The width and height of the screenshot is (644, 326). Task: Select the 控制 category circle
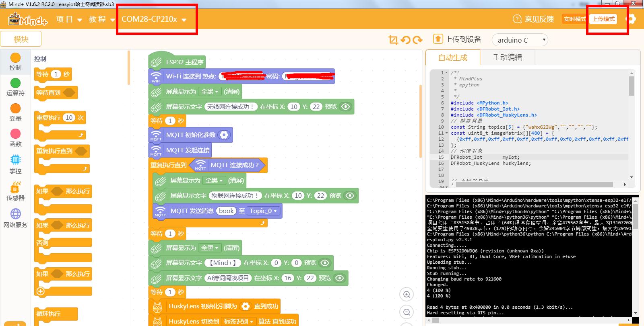click(15, 58)
